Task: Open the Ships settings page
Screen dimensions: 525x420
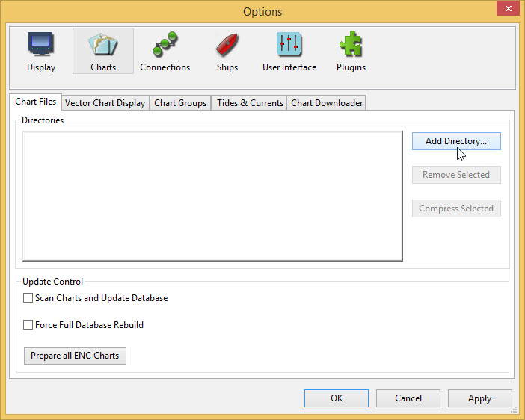Action: tap(227, 51)
